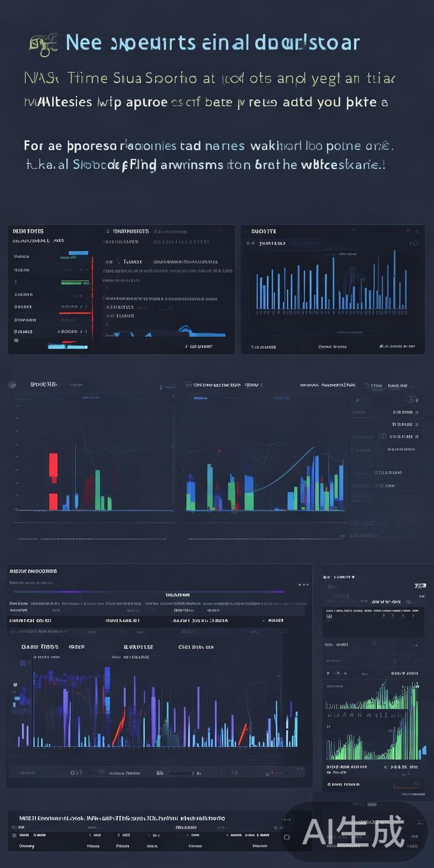
Task: Click the circle icon below the bar chart panel's corner
Action: click(x=414, y=244)
